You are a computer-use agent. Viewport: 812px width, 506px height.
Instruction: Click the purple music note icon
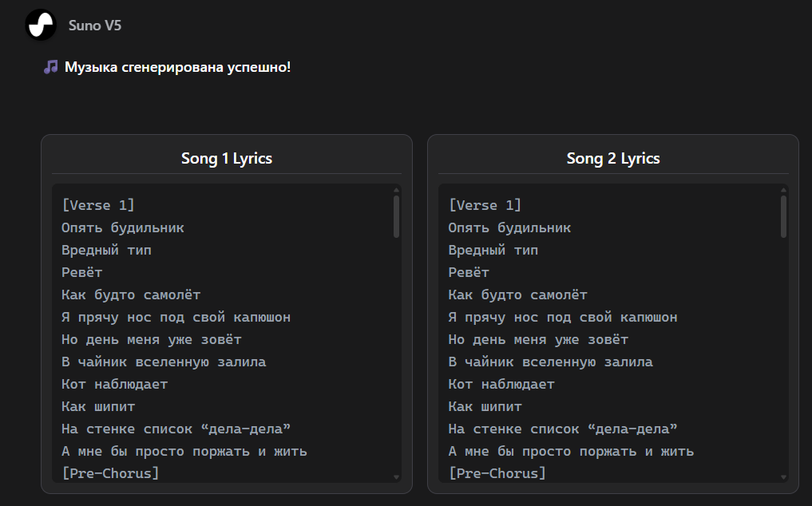[x=51, y=67]
